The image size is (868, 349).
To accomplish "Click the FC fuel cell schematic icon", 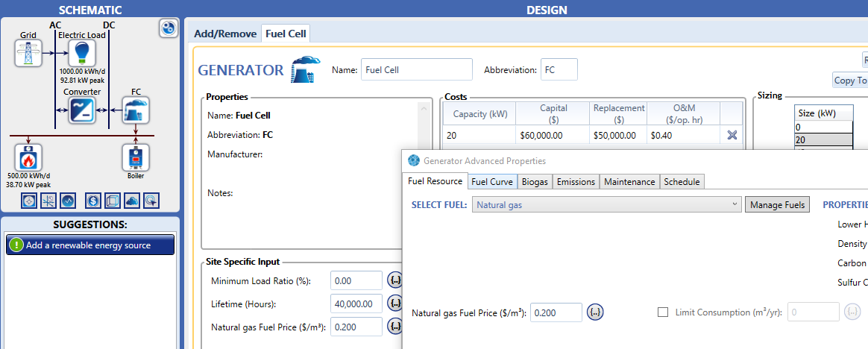I will tap(136, 111).
